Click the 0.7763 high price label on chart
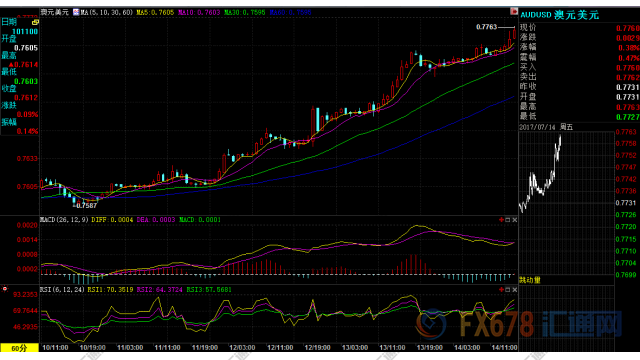 [x=487, y=27]
